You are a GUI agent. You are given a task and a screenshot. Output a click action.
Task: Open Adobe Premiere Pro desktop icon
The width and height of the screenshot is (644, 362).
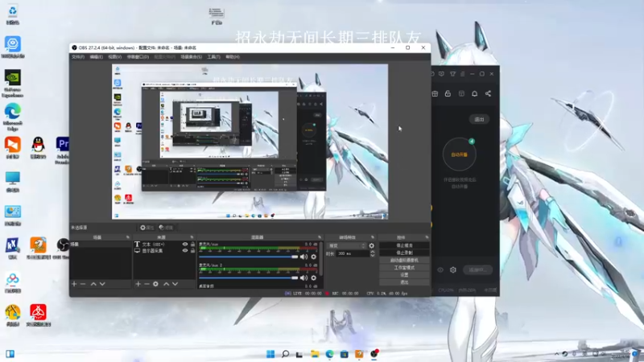(x=63, y=150)
